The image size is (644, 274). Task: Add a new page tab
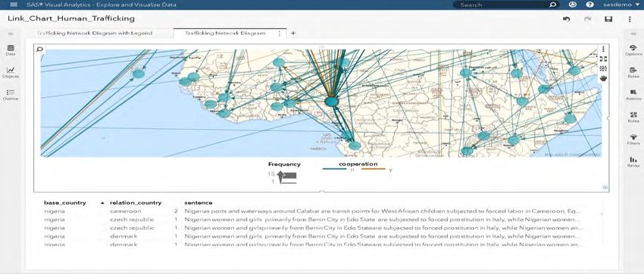tap(293, 33)
